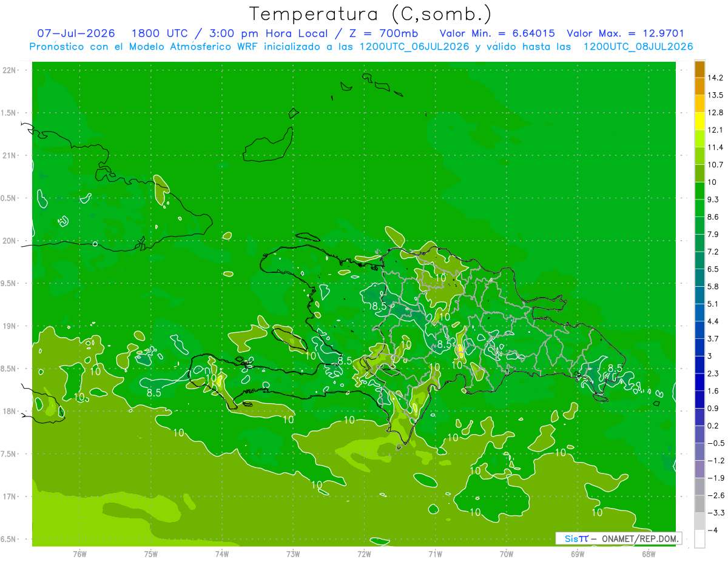Pick the purple legend swatch between -1.9 and -1.2
The width and height of the screenshot is (728, 562).
pyautogui.click(x=699, y=469)
